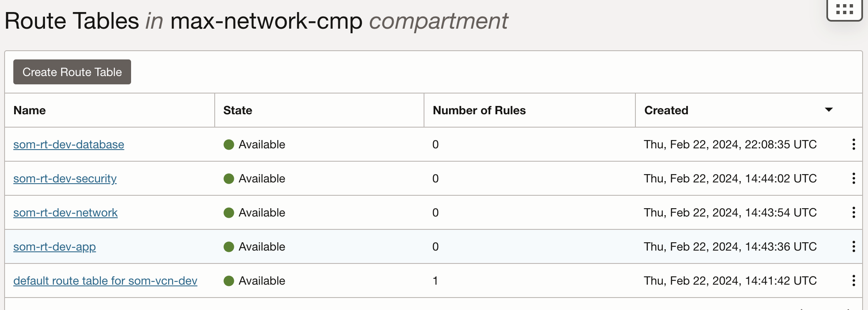
Task: Open actions menu for som-rt-dev-app row
Action: 853,246
